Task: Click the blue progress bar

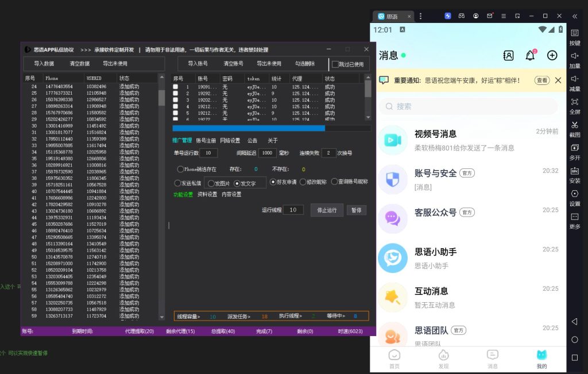Action: coord(249,128)
